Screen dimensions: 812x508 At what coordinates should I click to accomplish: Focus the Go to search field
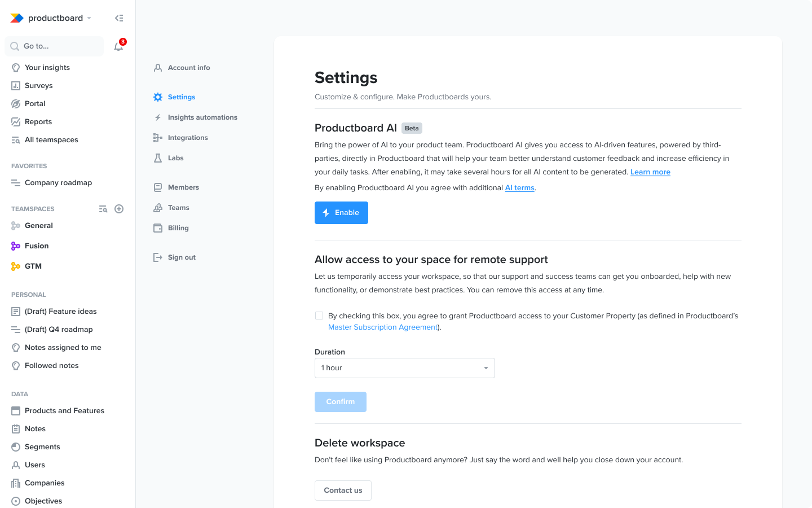pyautogui.click(x=54, y=46)
